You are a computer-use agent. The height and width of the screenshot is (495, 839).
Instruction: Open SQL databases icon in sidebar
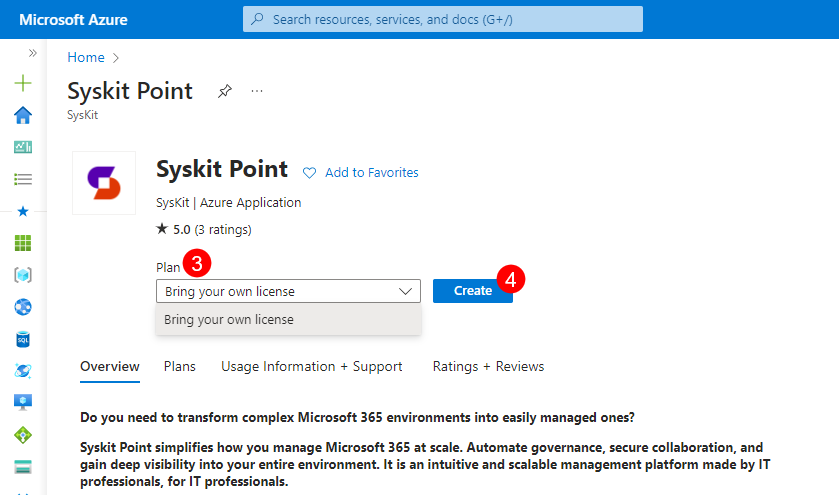click(x=23, y=339)
